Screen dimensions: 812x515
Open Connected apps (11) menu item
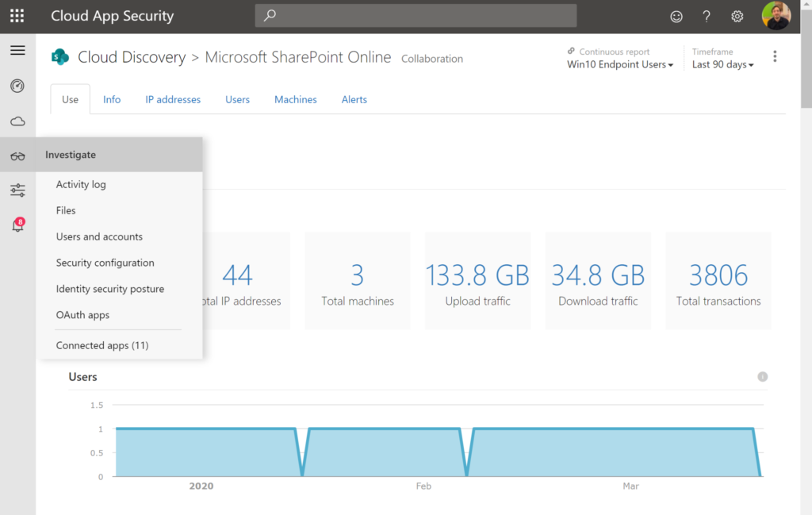pos(102,345)
